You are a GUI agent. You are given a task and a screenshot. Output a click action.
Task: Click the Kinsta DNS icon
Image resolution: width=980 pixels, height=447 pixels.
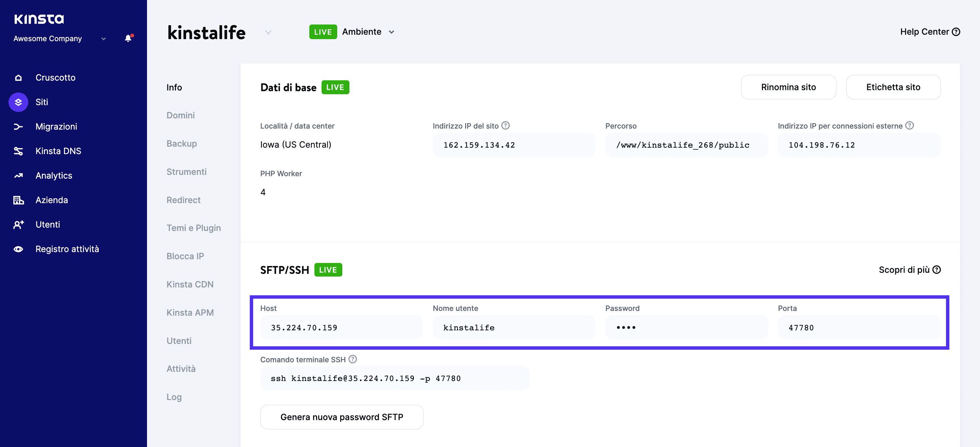point(18,151)
